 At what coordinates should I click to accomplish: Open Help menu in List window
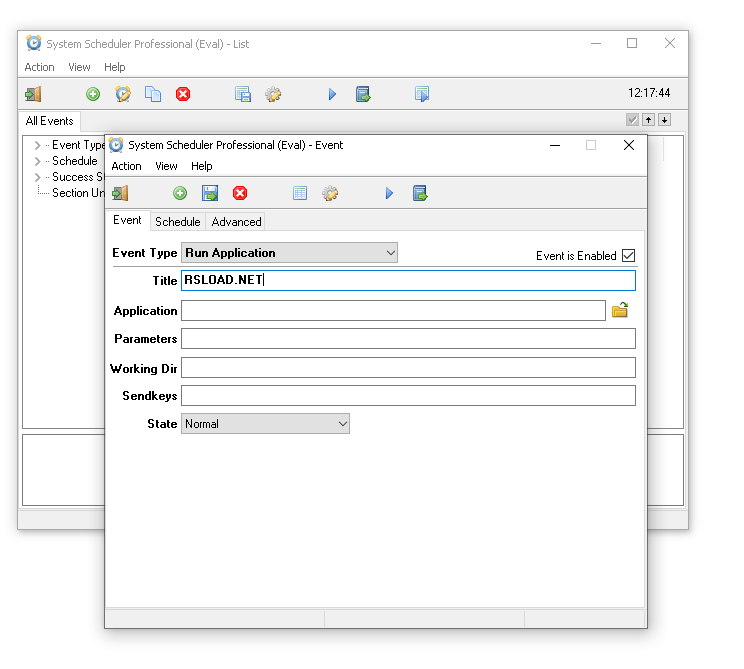pyautogui.click(x=114, y=67)
